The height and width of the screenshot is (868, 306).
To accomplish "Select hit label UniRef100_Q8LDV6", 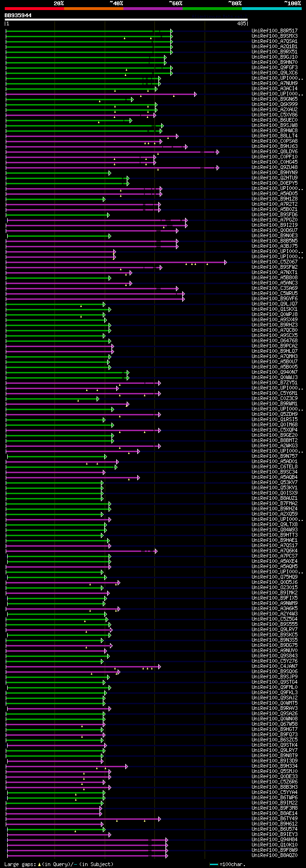I will (274, 152).
